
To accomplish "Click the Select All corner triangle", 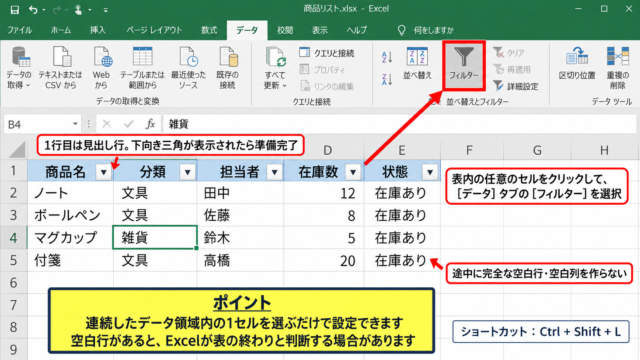I will tap(17, 150).
